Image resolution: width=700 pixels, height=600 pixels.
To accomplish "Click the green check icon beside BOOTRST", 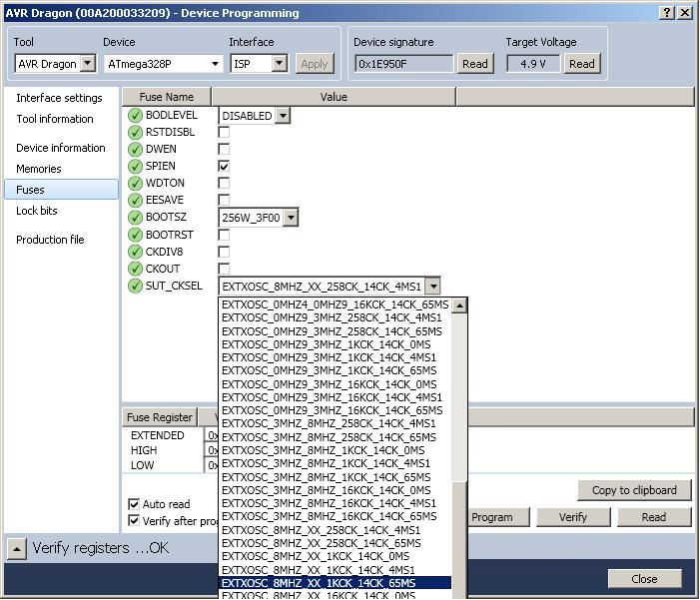I will pyautogui.click(x=135, y=235).
